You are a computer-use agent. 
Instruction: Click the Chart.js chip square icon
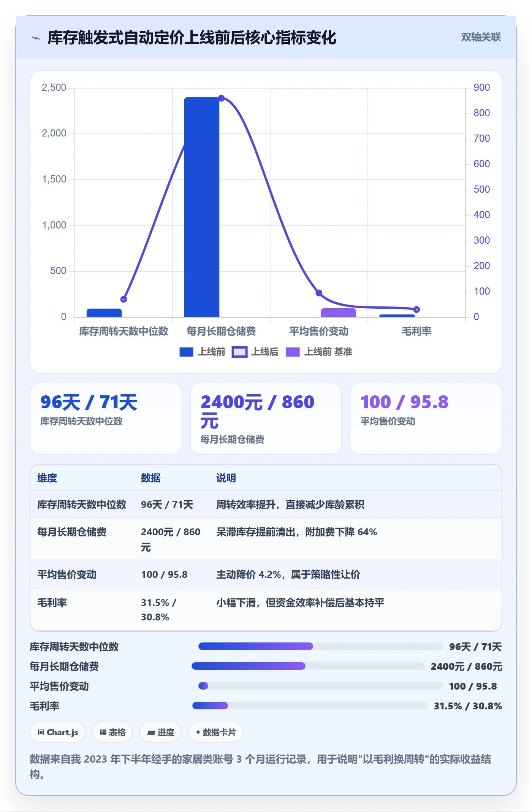41,733
